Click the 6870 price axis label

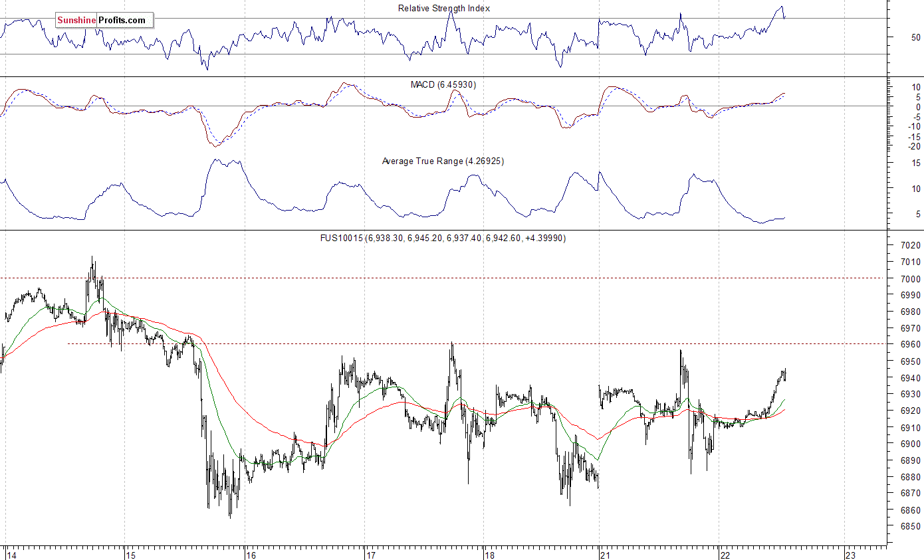(911, 494)
